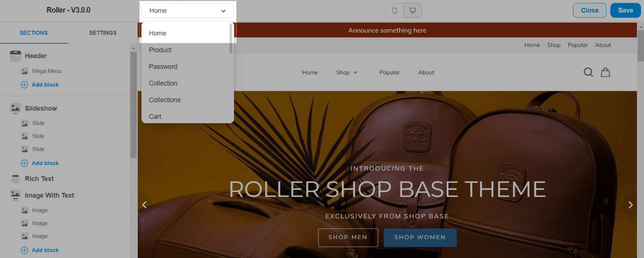
Task: Click the preview pane scrollbar
Action: (x=640, y=45)
